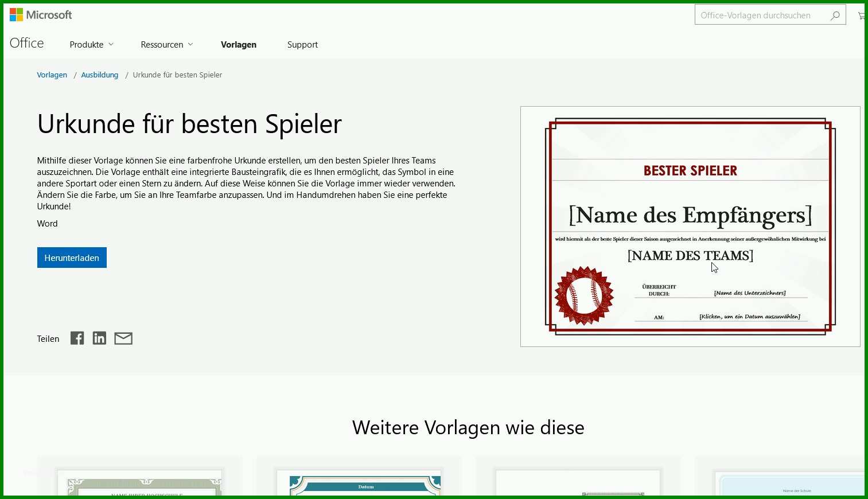
Task: Open the light blue school template thumbnail
Action: 789,482
